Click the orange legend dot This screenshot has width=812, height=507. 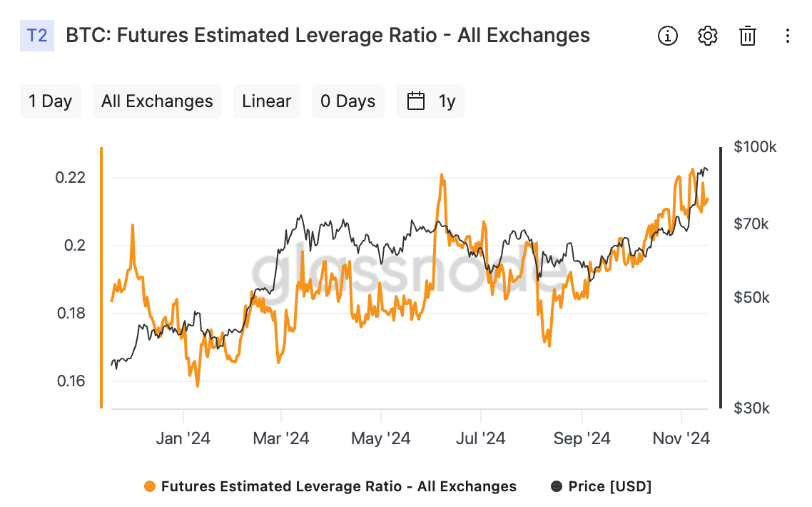[150, 486]
